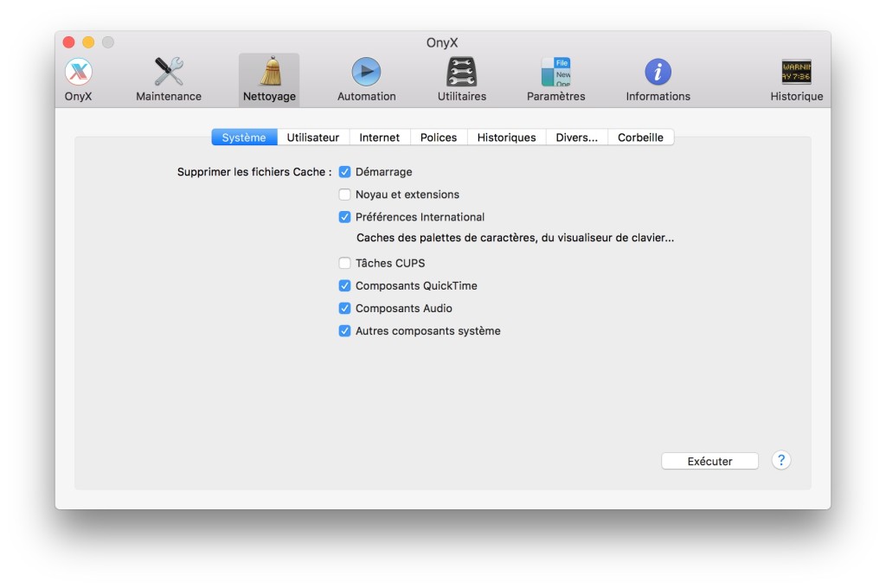Minimize the OnyX window
The height and width of the screenshot is (588, 886).
88,42
